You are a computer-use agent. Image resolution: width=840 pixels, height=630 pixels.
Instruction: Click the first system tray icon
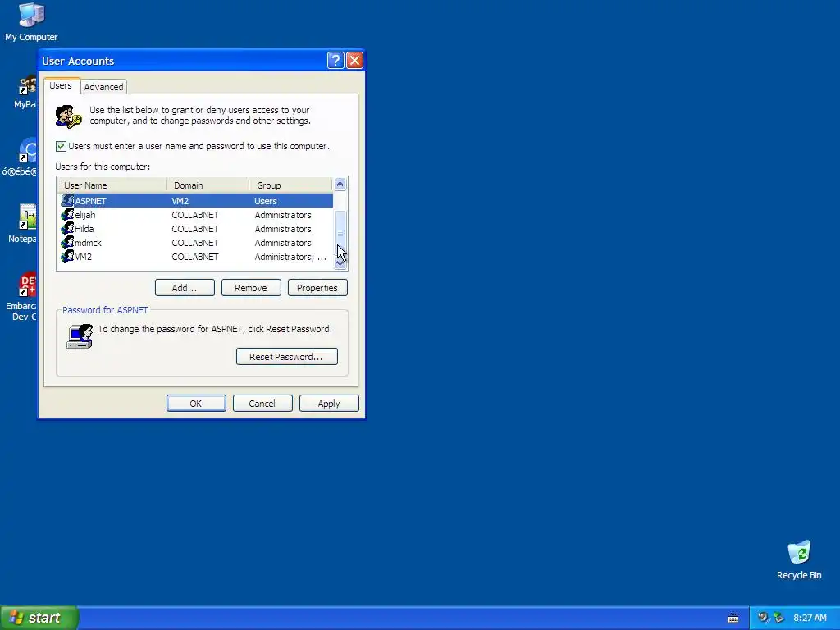click(763, 617)
